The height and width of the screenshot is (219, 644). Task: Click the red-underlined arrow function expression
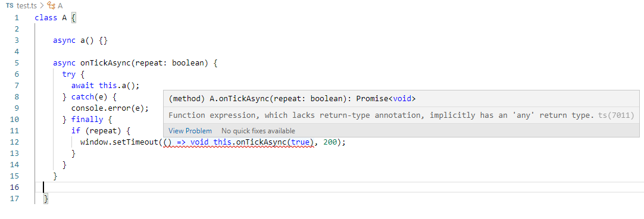tap(239, 142)
